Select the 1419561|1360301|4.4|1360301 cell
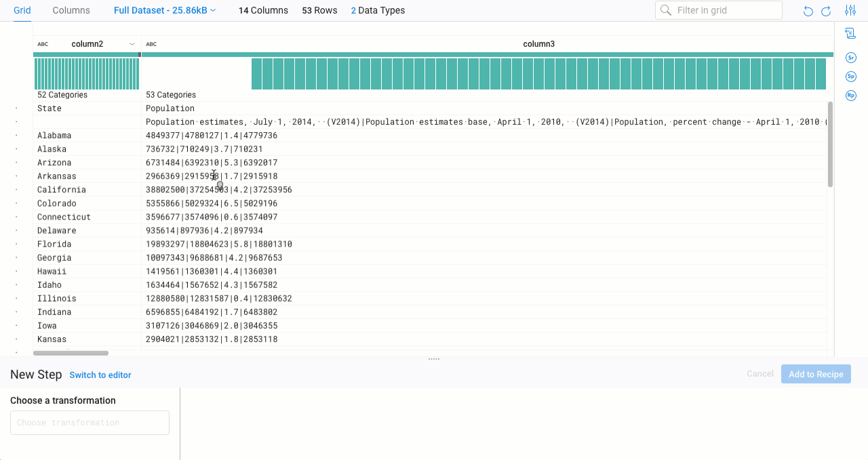Viewport: 868px width, 460px height. coord(484,271)
